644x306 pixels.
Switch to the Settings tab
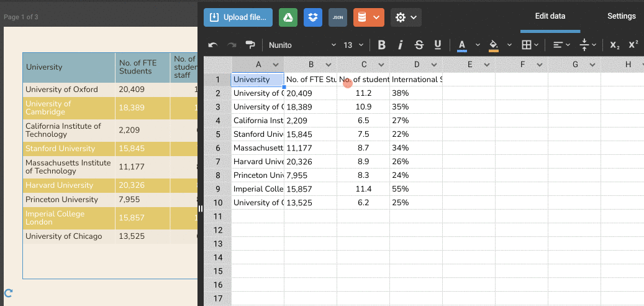pos(622,16)
